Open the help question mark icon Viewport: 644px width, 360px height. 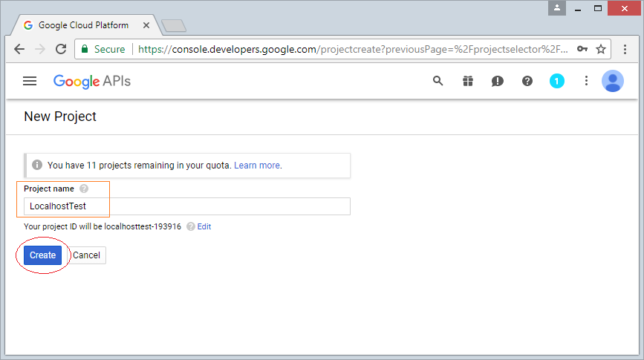click(x=527, y=81)
